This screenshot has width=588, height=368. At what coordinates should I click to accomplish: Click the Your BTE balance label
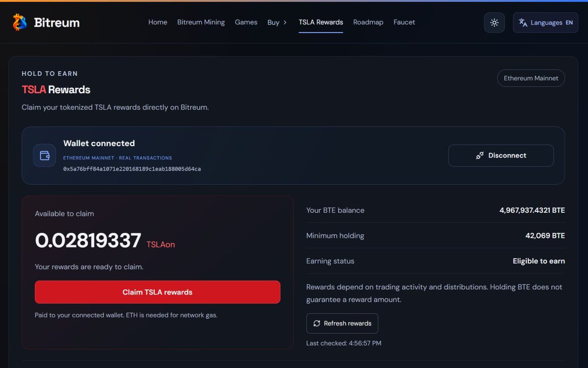pyautogui.click(x=335, y=210)
